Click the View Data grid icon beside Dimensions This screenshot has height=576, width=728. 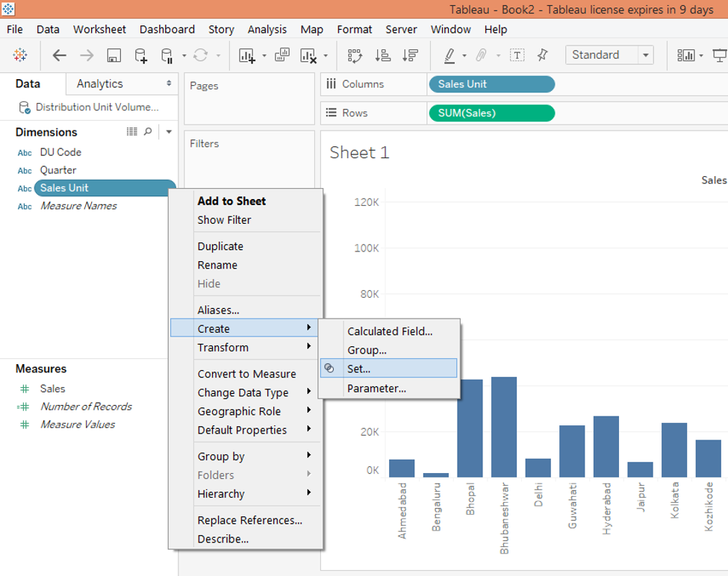[x=132, y=132]
